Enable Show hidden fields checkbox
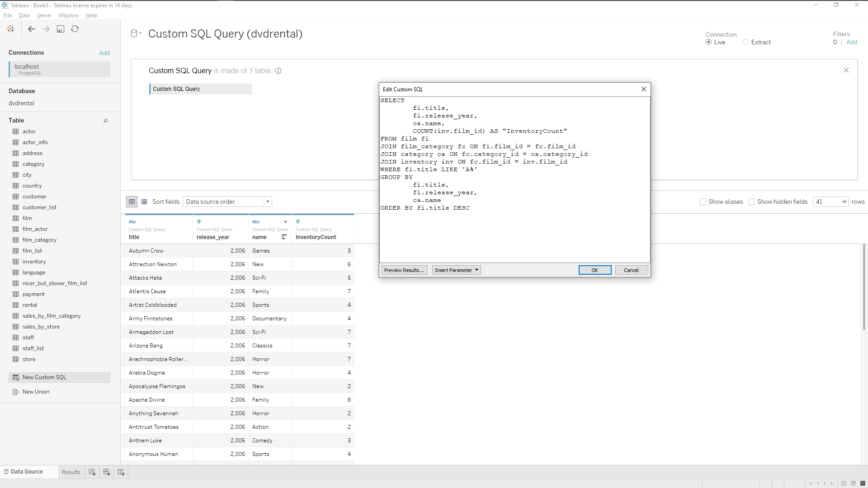Image resolution: width=868 pixels, height=488 pixels. coord(751,202)
